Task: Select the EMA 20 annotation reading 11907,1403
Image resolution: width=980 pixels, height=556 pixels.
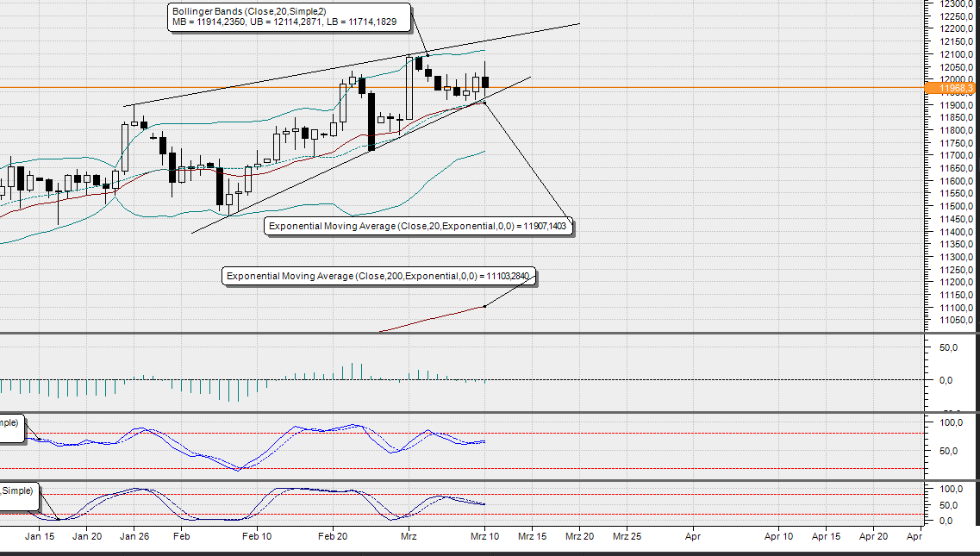Action: pos(417,226)
